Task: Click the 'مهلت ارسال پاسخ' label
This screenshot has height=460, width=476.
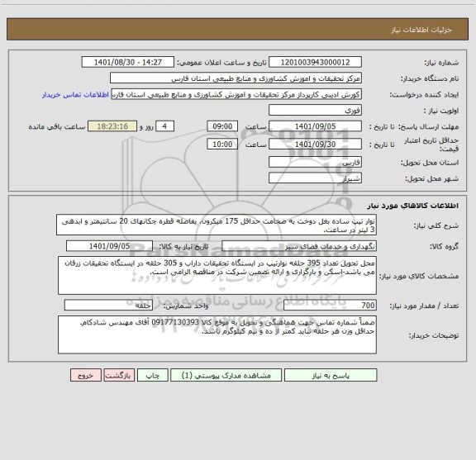Action: point(428,126)
